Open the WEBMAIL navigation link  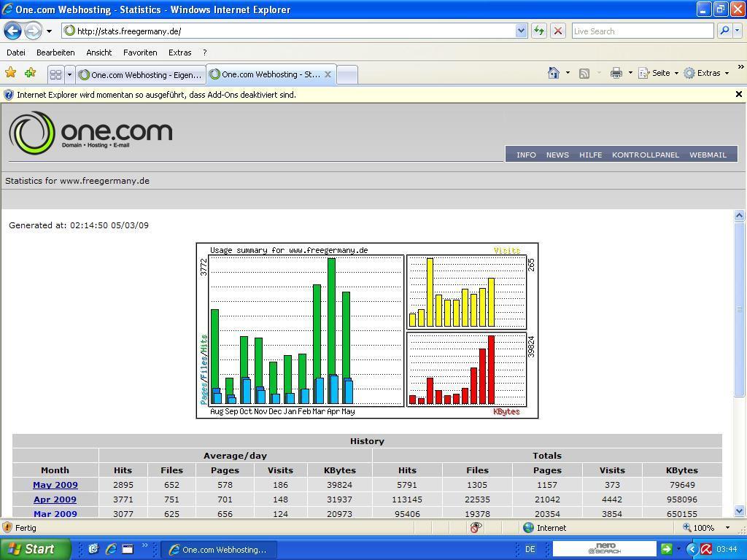(x=708, y=155)
